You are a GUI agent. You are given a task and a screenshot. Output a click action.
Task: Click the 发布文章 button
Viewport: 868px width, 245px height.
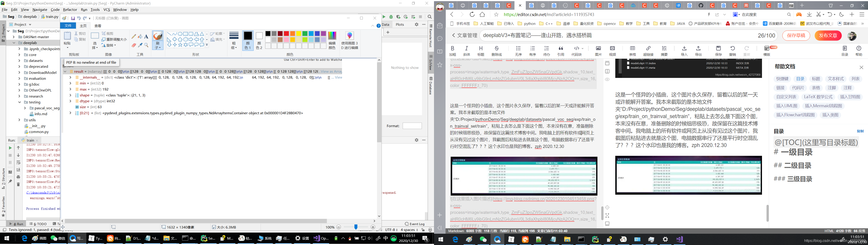tap(828, 35)
